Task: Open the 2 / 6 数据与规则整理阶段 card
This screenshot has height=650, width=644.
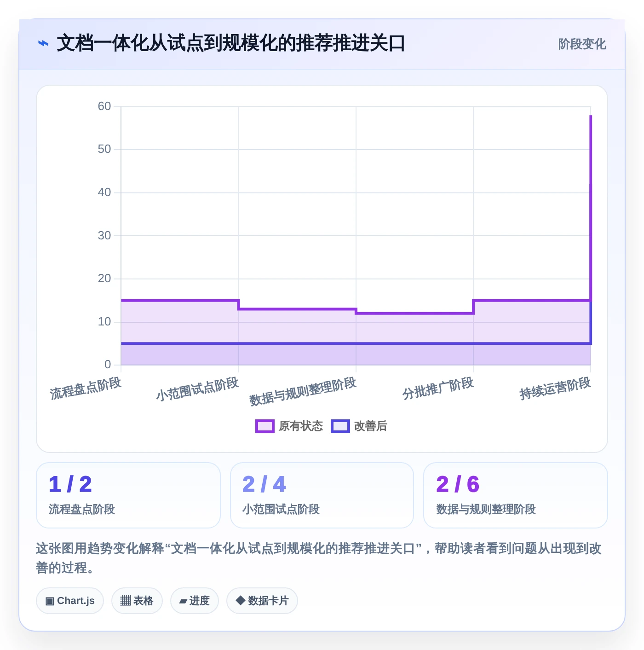Action: click(x=516, y=495)
